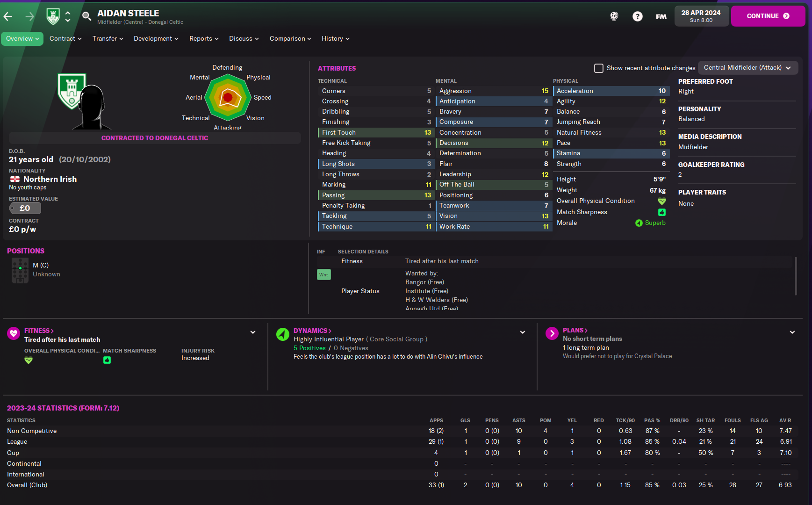This screenshot has height=505, width=812.
Task: Click the League statistics row
Action: click(402, 442)
